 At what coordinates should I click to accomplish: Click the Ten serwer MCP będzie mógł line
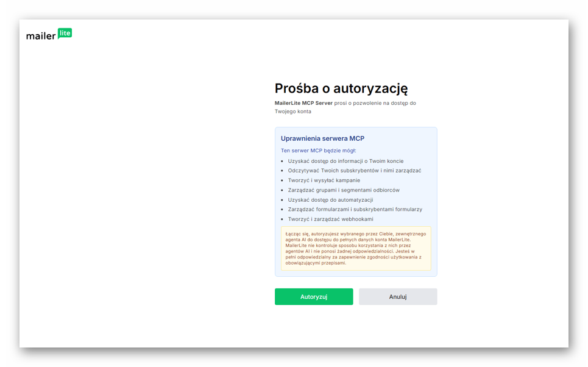[x=319, y=151]
